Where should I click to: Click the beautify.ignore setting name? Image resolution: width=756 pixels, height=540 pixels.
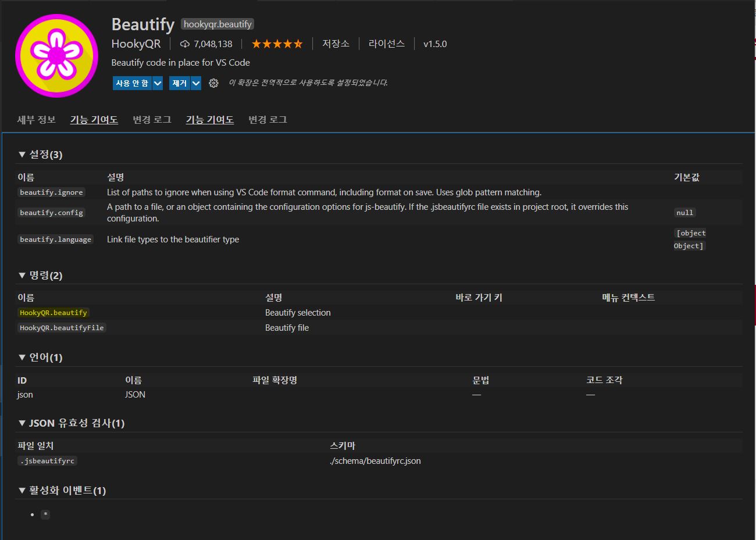coord(51,192)
